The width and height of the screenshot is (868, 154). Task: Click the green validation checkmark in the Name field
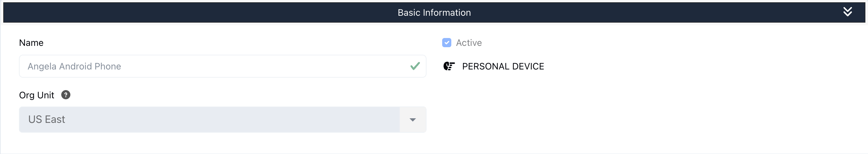pyautogui.click(x=415, y=66)
